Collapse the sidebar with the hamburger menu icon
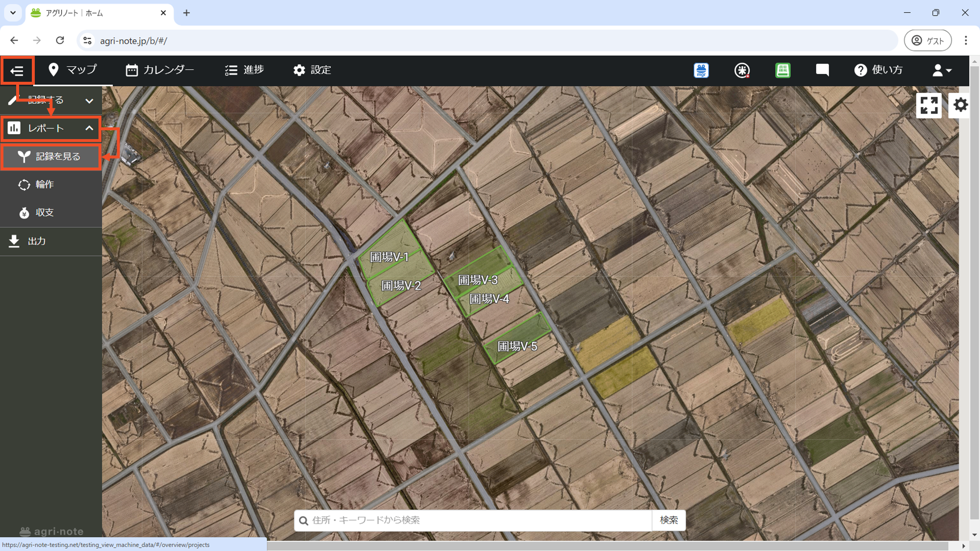 pyautogui.click(x=17, y=71)
